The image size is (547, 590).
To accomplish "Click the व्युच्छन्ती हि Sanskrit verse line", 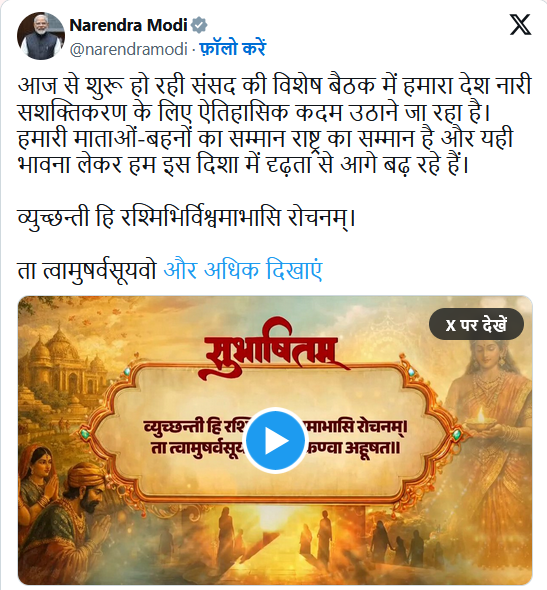I will (186, 217).
